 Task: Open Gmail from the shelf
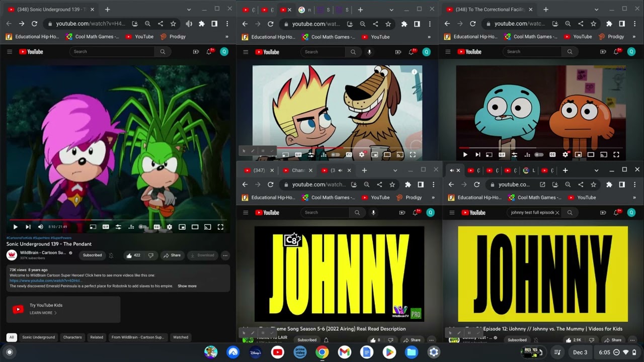click(345, 352)
